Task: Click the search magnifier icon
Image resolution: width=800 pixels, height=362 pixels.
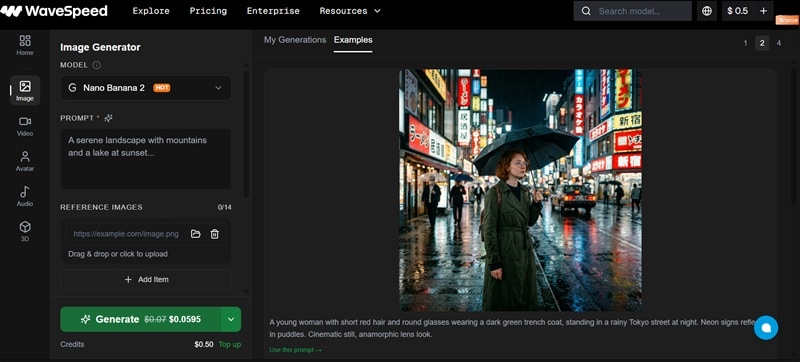Action: [x=586, y=11]
